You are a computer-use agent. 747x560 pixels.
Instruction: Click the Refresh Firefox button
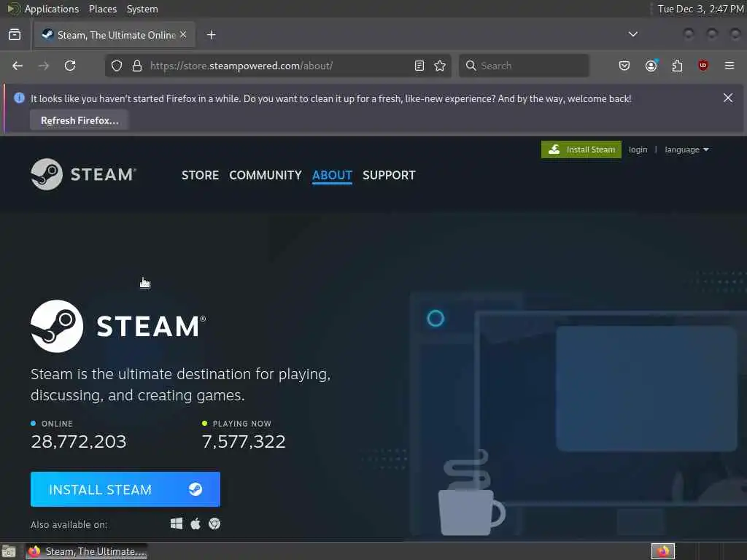pos(80,120)
